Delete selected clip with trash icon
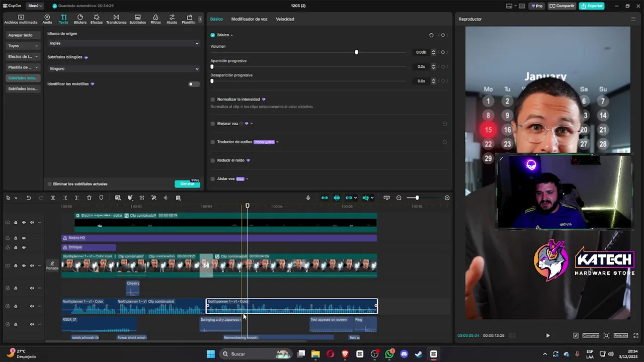This screenshot has height=362, width=644. 89,198
